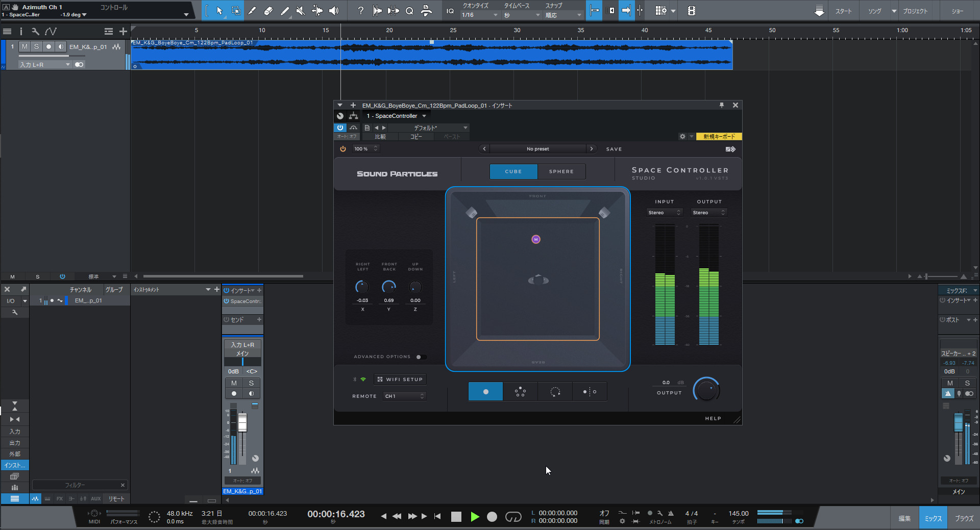Click the IQ input quantize button
Screen dimensions: 980x530
(450, 11)
